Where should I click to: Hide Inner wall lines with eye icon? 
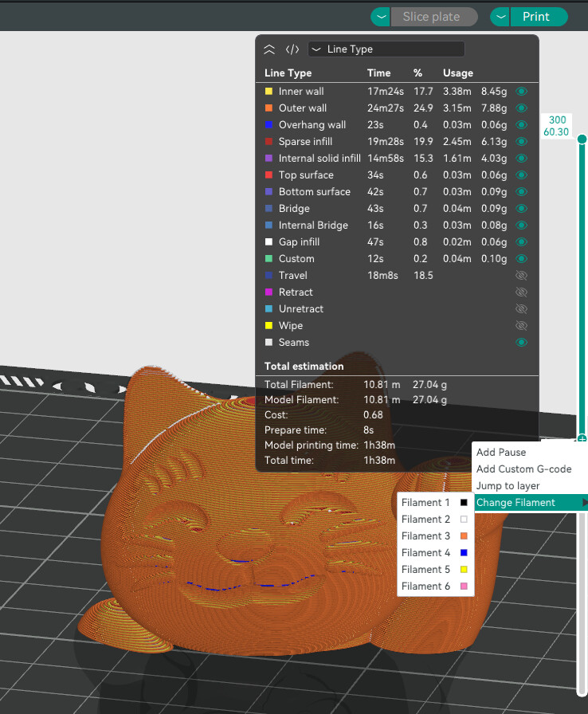tap(522, 92)
